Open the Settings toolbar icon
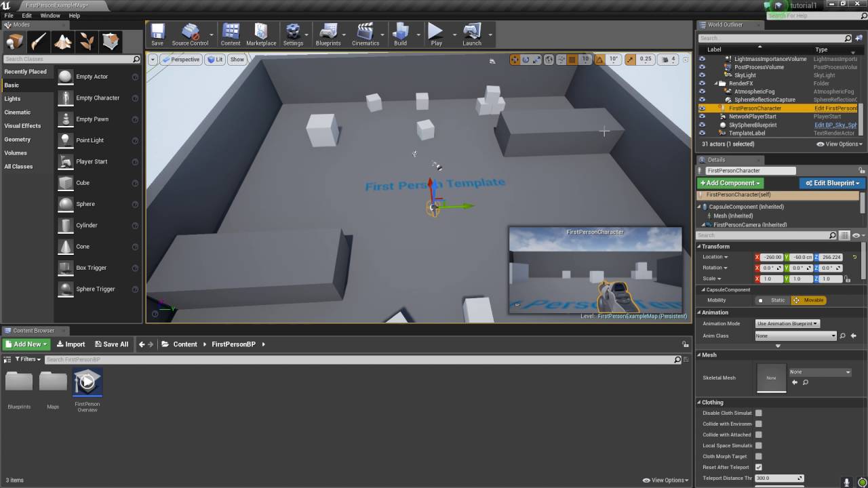Viewport: 868px width, 488px height. 293,35
